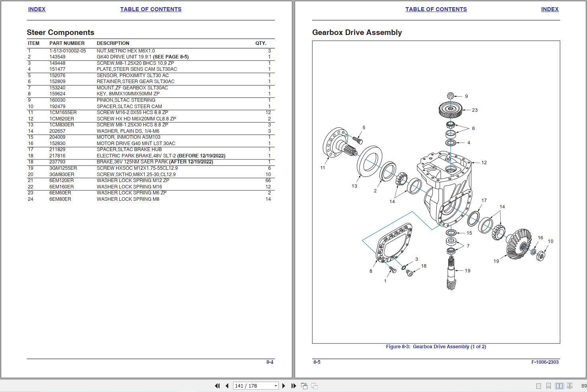Click callout 13 below the large ring
This screenshot has height=392, width=587.
coord(354,186)
